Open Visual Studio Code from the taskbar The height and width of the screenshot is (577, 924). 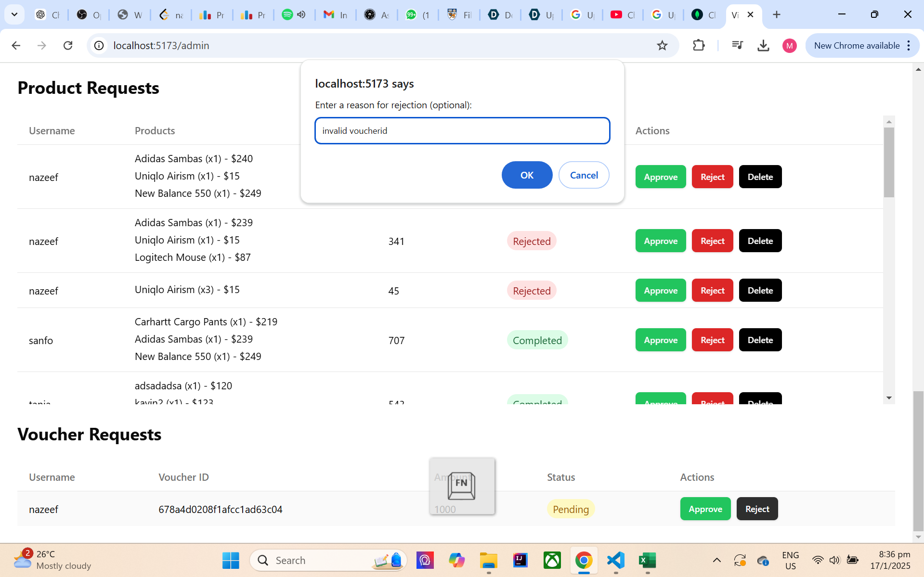616,560
